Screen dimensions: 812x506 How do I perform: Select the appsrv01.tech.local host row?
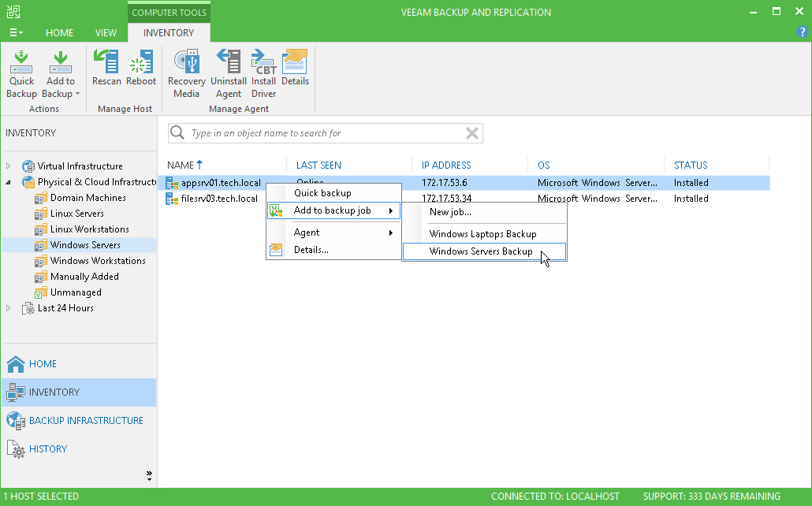click(464, 183)
